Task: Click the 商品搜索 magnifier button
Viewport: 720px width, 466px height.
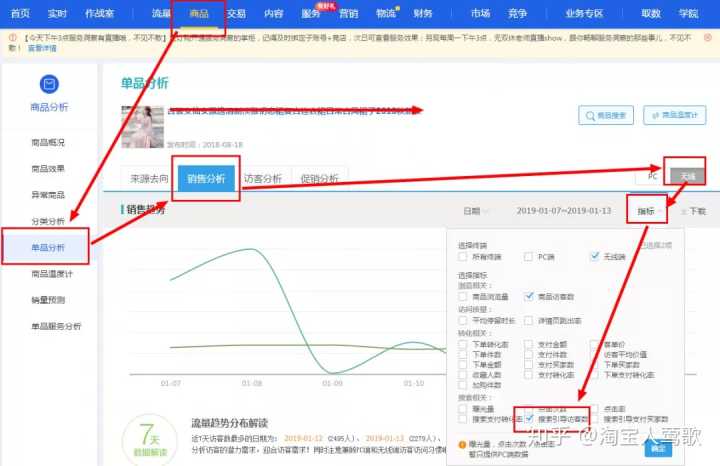Action: [606, 116]
